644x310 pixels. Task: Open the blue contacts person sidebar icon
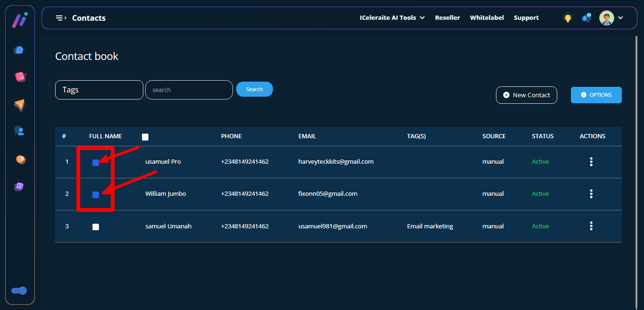19,131
